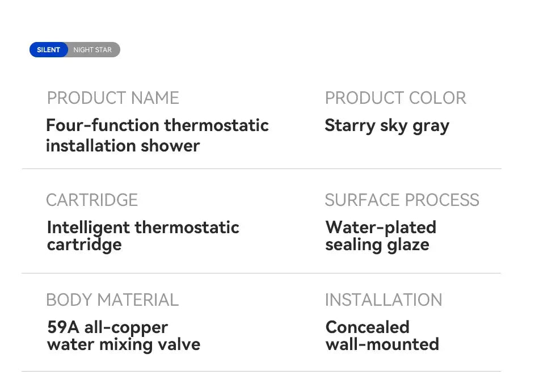Click the Four-function thermostatic installation shower text

click(x=157, y=135)
